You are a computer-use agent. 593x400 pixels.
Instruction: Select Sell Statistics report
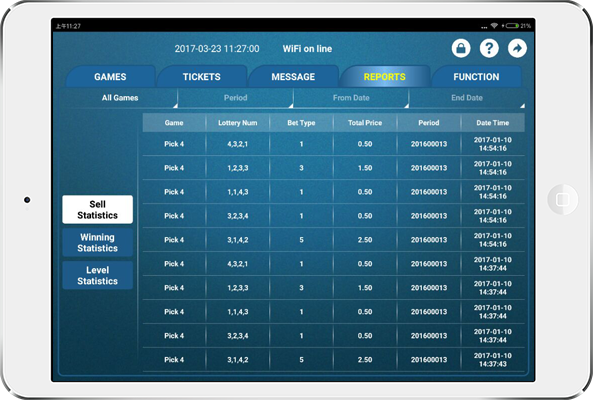(x=98, y=209)
